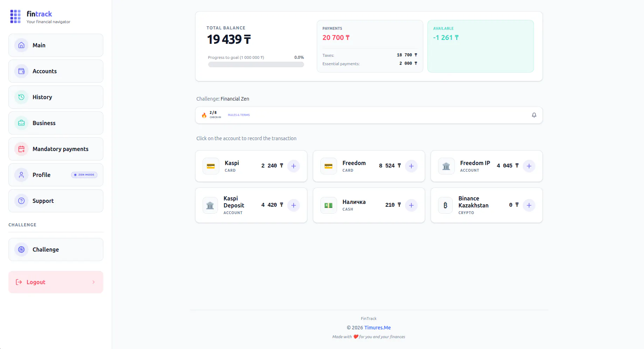The width and height of the screenshot is (644, 349).
Task: Add a transaction to the Freedom card
Action: coord(411,166)
